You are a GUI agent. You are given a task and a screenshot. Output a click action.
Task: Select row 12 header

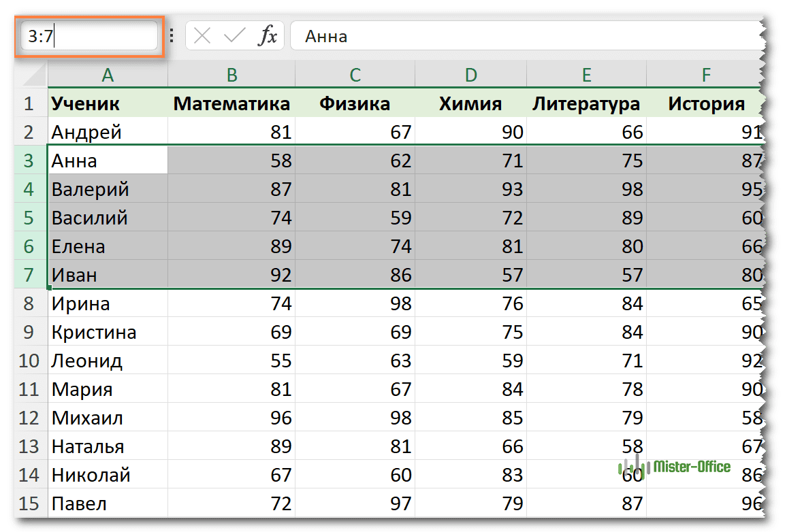click(29, 418)
